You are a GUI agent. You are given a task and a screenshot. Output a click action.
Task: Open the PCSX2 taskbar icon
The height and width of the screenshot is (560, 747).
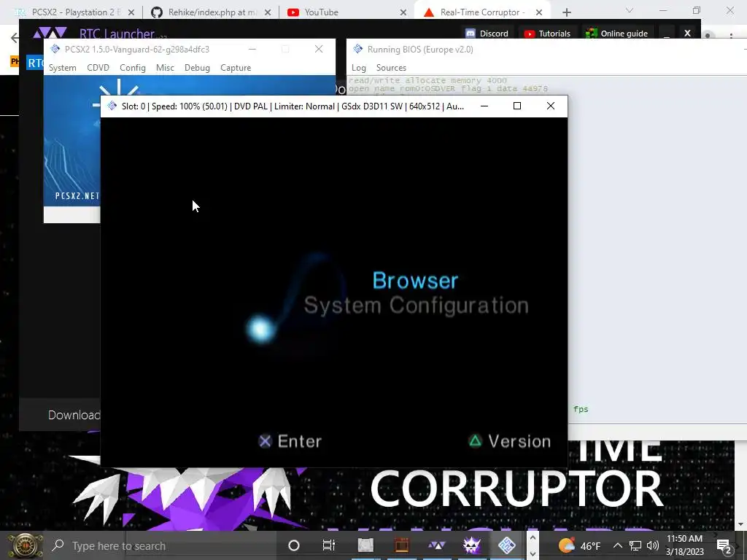506,545
